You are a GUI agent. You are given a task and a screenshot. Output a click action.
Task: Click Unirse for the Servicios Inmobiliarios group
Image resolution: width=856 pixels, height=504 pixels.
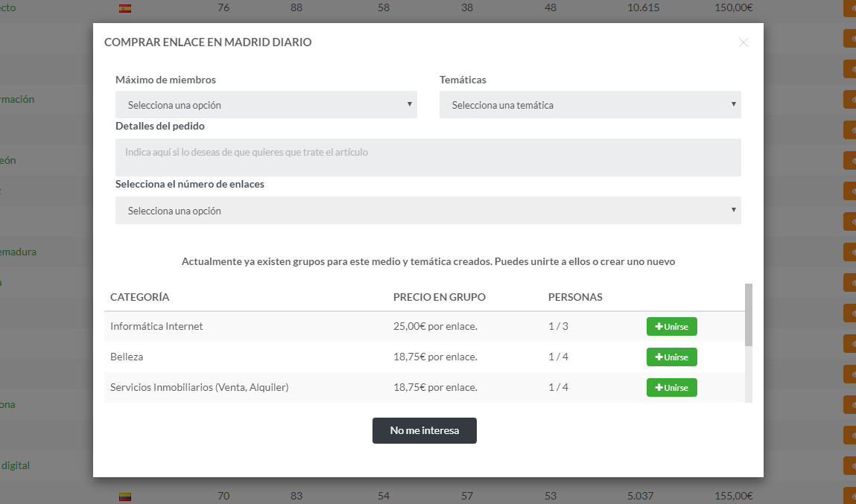(671, 388)
